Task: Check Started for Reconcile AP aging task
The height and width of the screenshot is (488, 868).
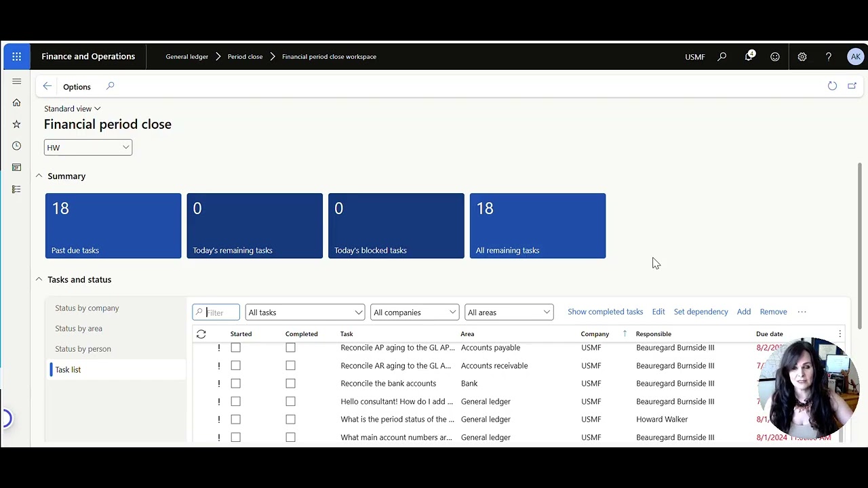Action: pos(235,348)
